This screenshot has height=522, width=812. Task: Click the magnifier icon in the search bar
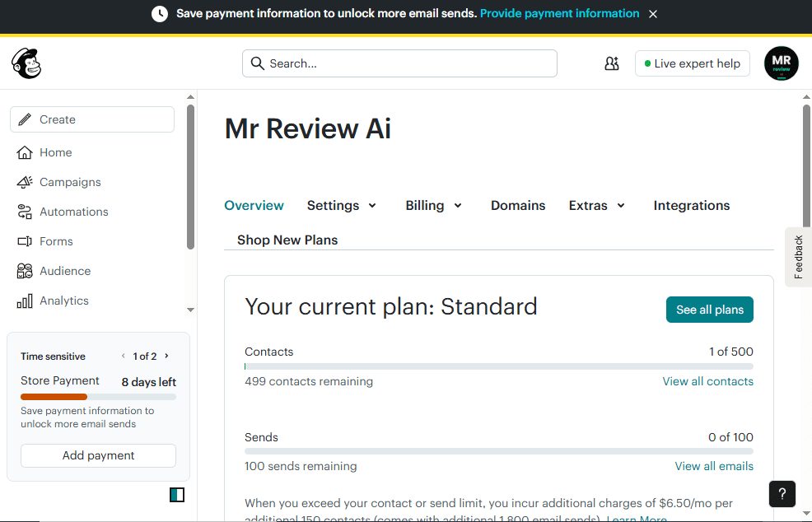tap(258, 63)
